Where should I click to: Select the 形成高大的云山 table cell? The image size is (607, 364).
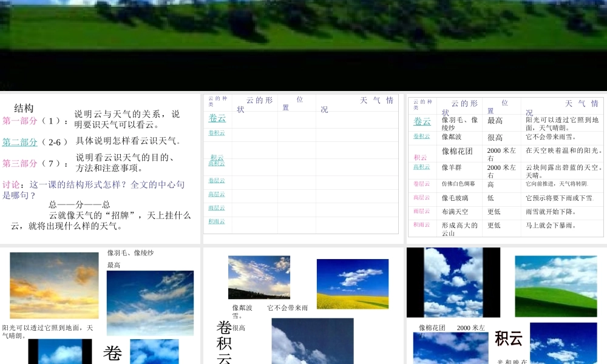click(x=460, y=229)
